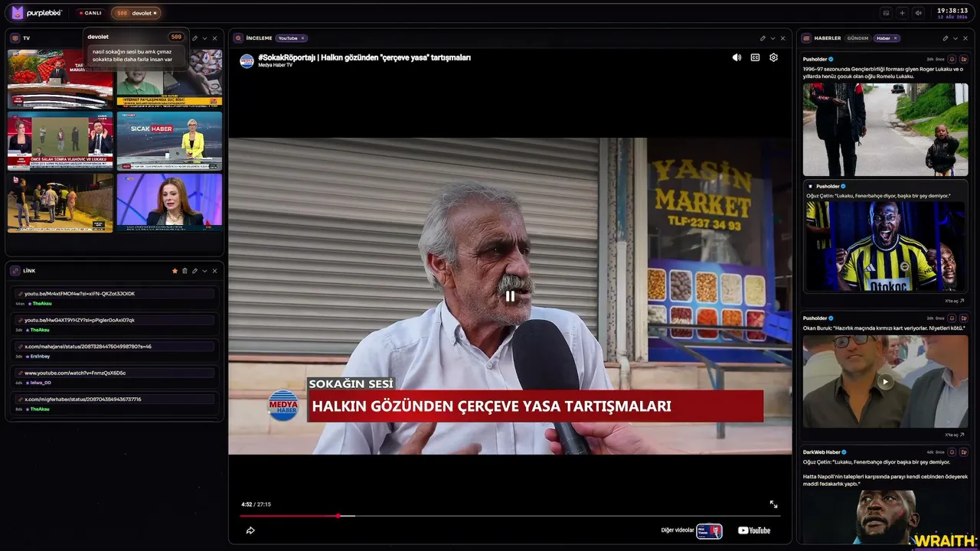The width and height of the screenshot is (980, 551).
Task: Open the night street scene channel thumbnail
Action: (x=60, y=203)
